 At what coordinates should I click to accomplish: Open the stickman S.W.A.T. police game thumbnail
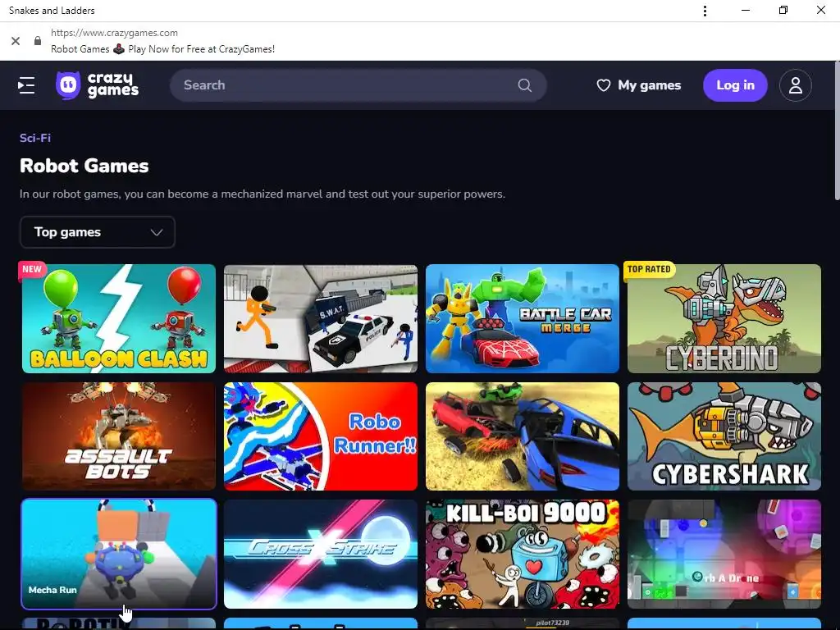pyautogui.click(x=321, y=318)
